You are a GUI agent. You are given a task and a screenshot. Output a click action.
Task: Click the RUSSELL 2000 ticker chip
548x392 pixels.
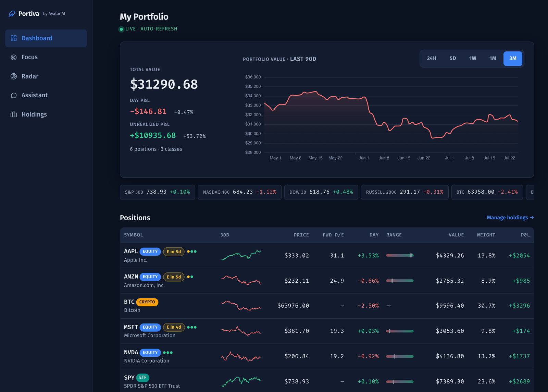tap(405, 192)
